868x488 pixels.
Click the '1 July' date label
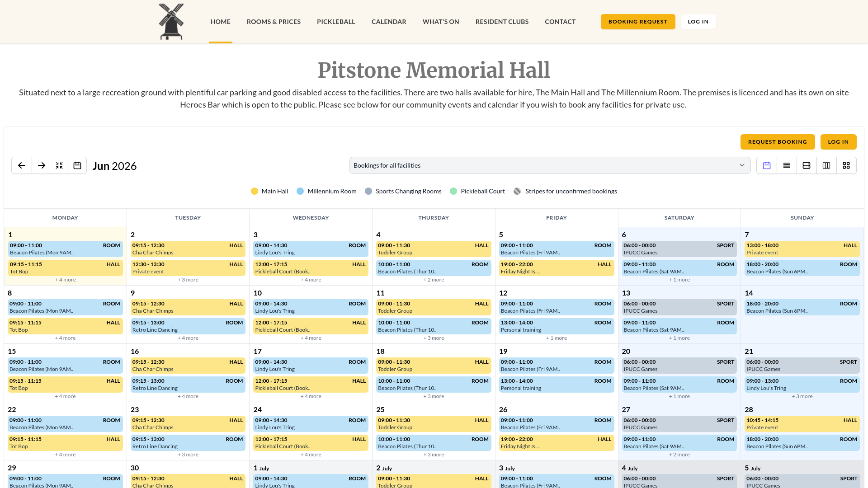261,468
